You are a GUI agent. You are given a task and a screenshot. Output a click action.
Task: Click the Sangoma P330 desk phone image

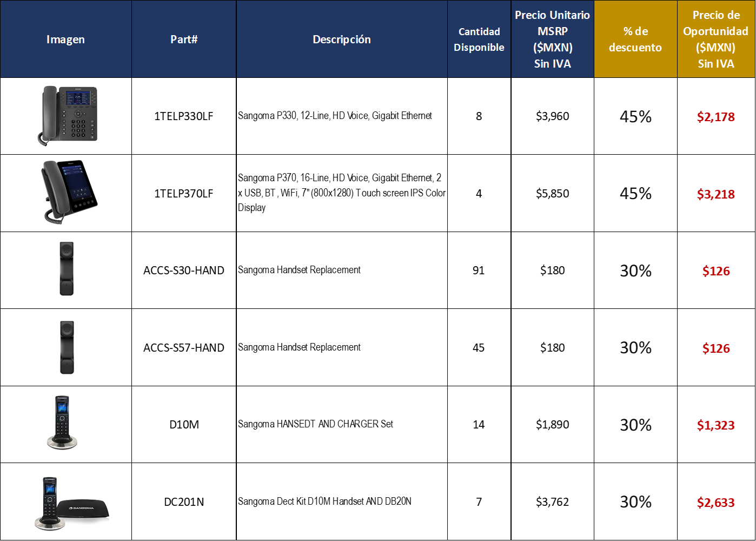68,116
